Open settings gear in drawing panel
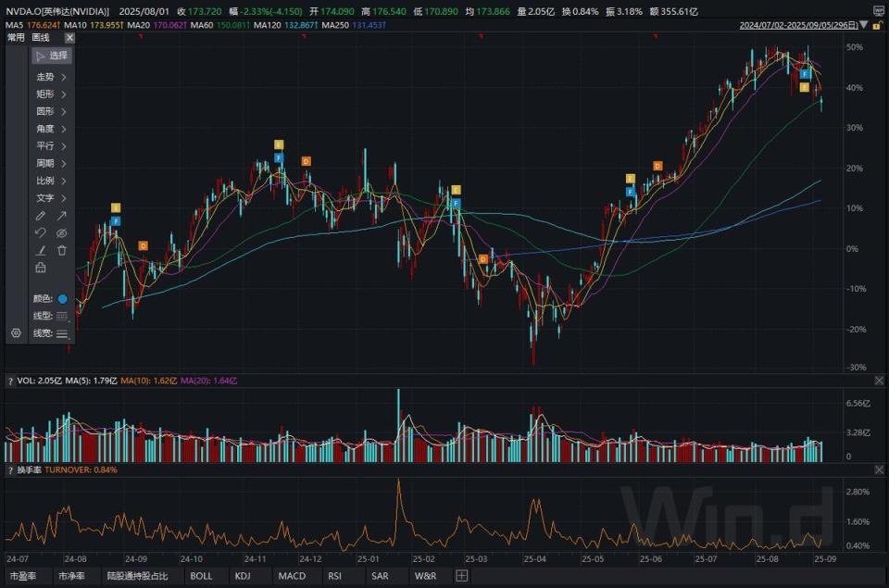889x588 pixels. (x=16, y=332)
